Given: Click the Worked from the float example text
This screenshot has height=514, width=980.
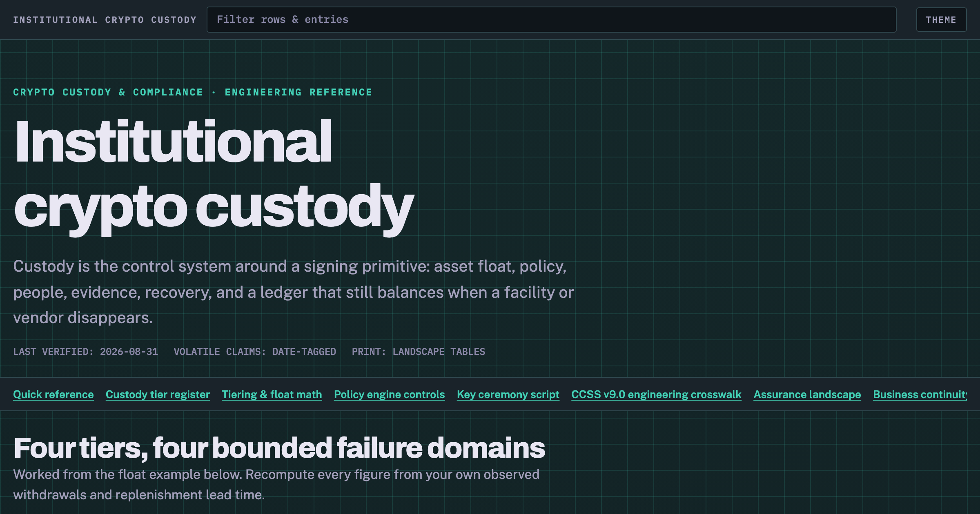Looking at the screenshot, I should (276, 485).
